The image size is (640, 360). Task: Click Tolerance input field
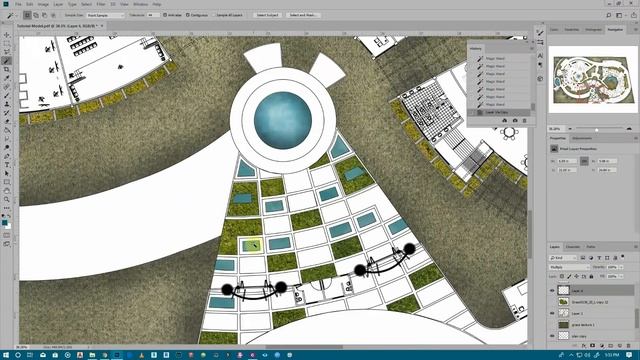153,15
